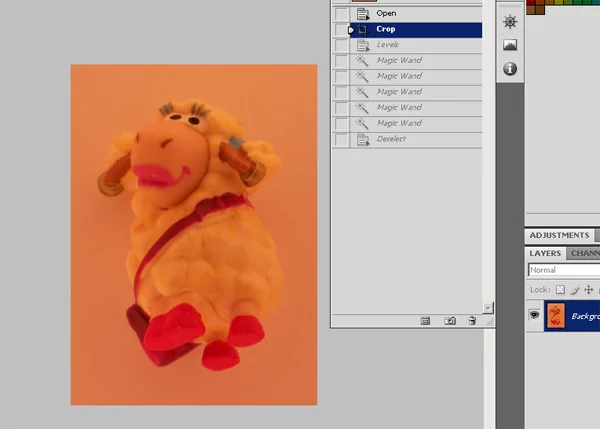
Task: Lock image pixels brush icon
Action: pos(575,290)
